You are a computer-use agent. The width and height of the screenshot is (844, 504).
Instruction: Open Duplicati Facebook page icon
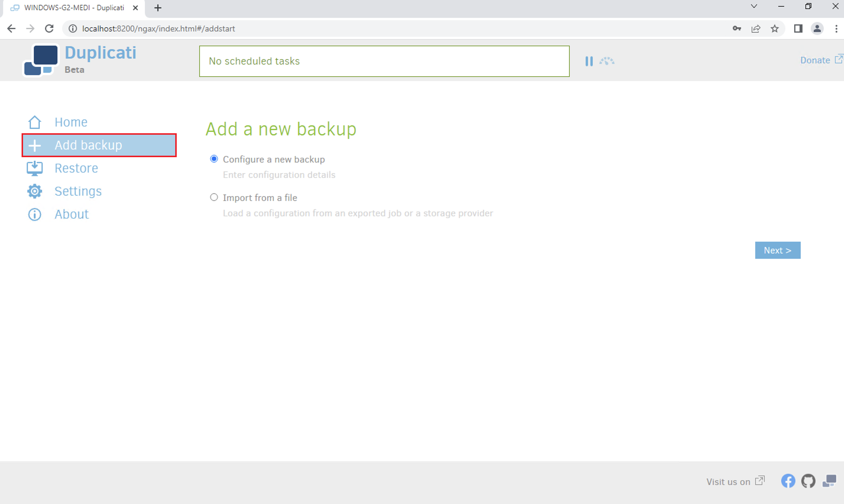[788, 481]
